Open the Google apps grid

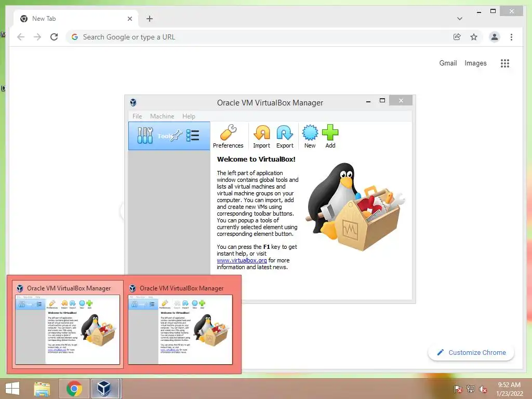[x=505, y=63]
